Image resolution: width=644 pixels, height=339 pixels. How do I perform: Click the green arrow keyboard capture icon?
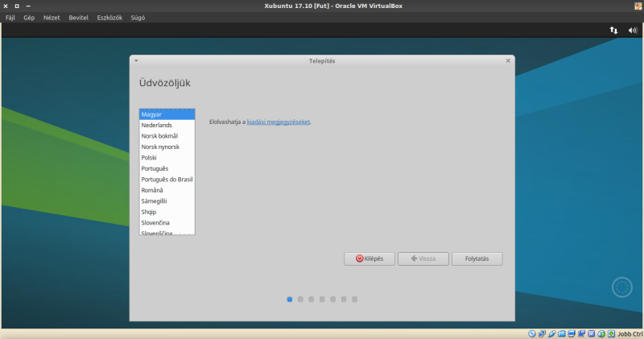[611, 333]
